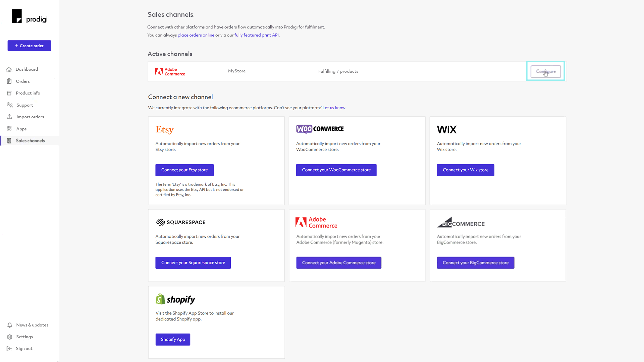Connect your Etsy store button
This screenshot has height=362, width=644.
(184, 170)
